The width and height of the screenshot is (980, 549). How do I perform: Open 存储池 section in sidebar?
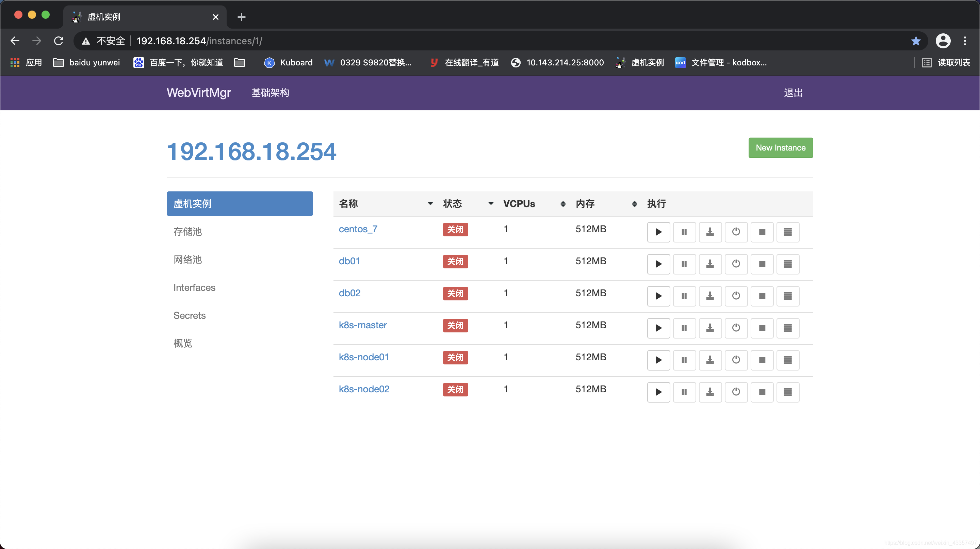(x=186, y=232)
